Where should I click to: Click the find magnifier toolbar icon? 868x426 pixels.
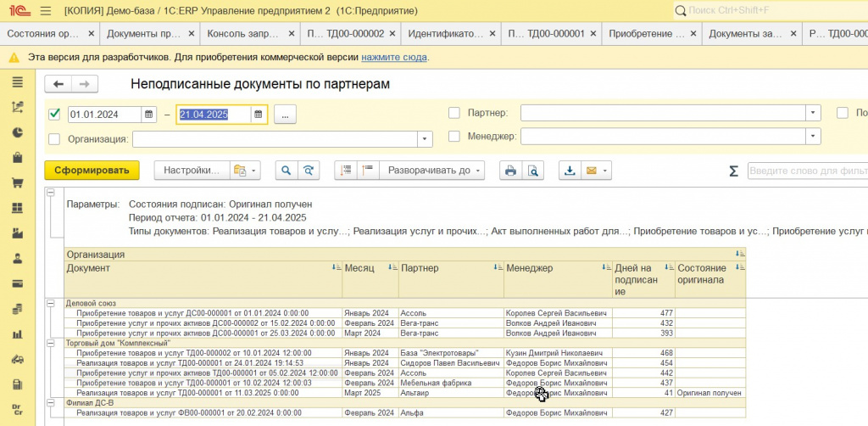click(x=287, y=171)
